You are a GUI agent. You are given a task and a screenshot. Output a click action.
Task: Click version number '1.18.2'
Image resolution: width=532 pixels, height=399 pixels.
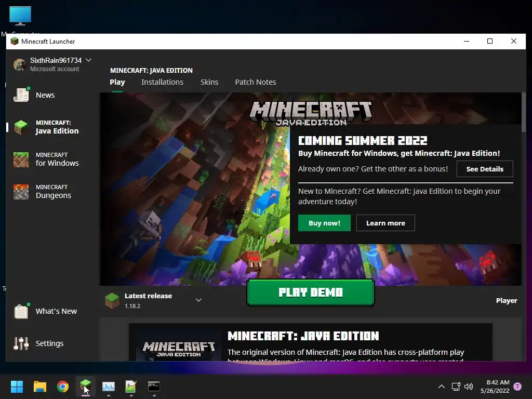[x=132, y=306]
